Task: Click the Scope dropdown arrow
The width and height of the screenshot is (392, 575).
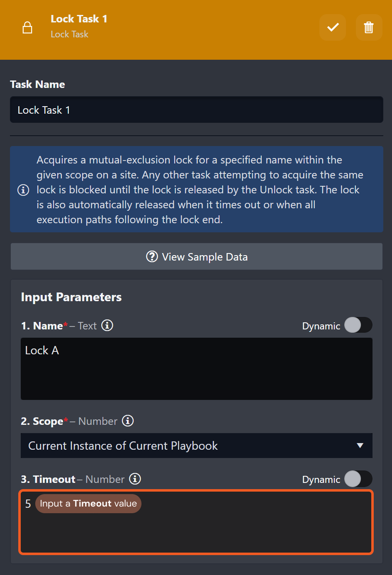Action: click(x=360, y=446)
